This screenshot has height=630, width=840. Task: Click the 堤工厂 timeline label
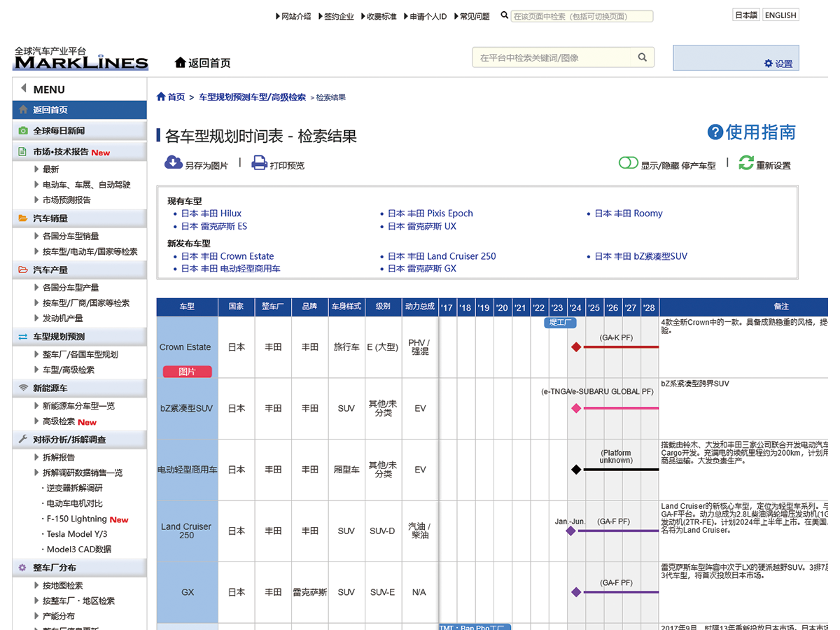point(560,323)
